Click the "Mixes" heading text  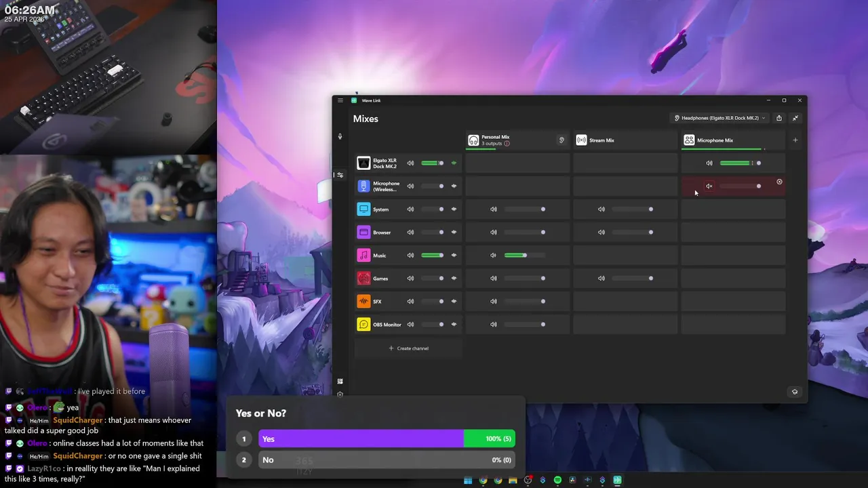[x=366, y=119]
